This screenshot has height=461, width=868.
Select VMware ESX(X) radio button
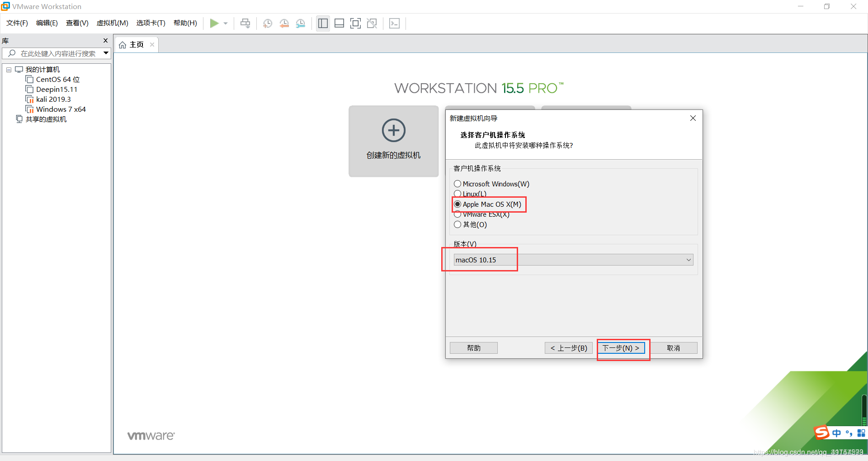click(458, 214)
